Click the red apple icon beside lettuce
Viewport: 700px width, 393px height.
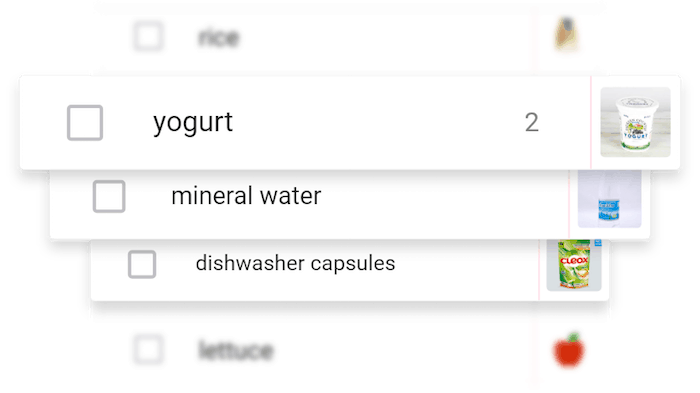click(569, 350)
